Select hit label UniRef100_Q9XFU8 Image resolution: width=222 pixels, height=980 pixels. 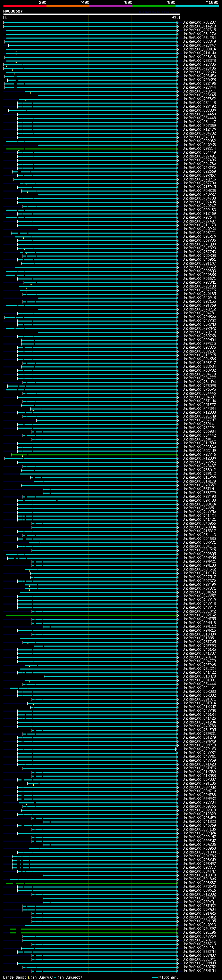pos(199,501)
